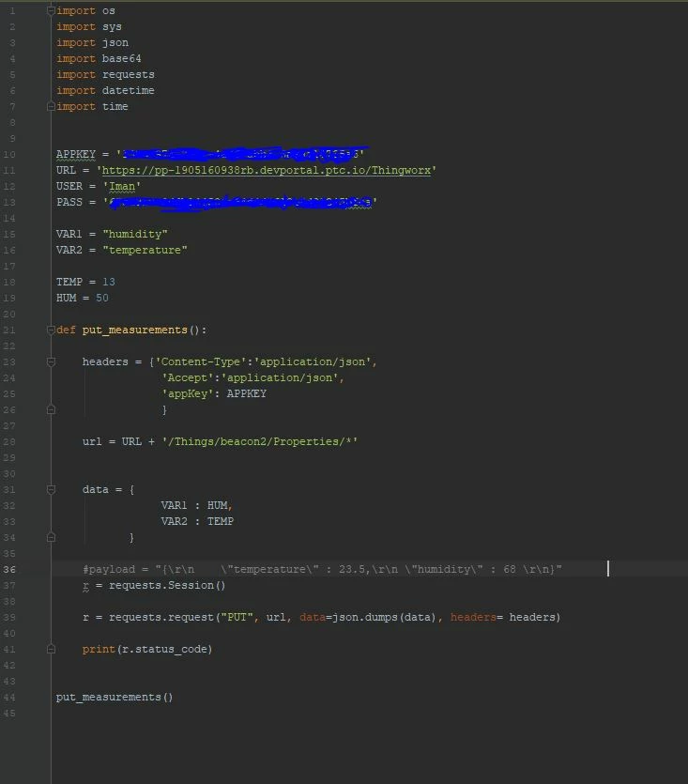Place cursor on 'import os'
The width and height of the screenshot is (688, 784).
[85, 10]
